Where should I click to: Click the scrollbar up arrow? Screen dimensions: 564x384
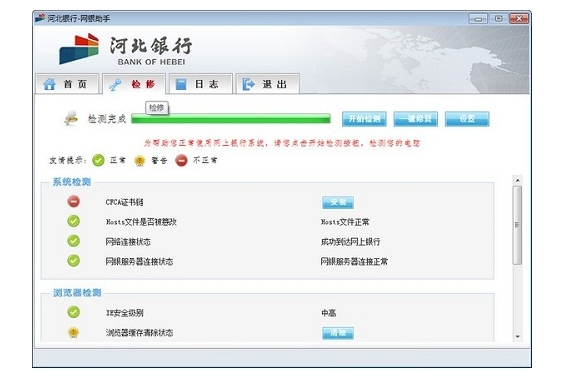[518, 180]
